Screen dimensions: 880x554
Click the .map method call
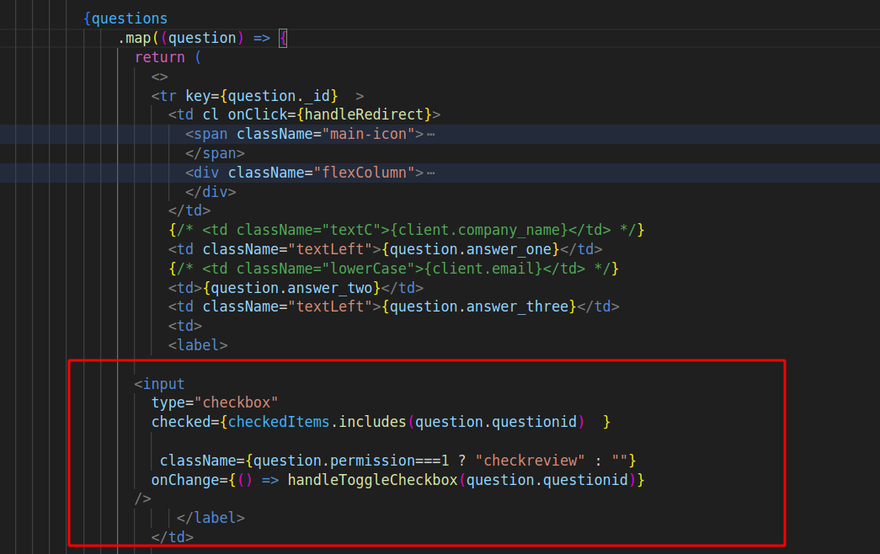138,38
